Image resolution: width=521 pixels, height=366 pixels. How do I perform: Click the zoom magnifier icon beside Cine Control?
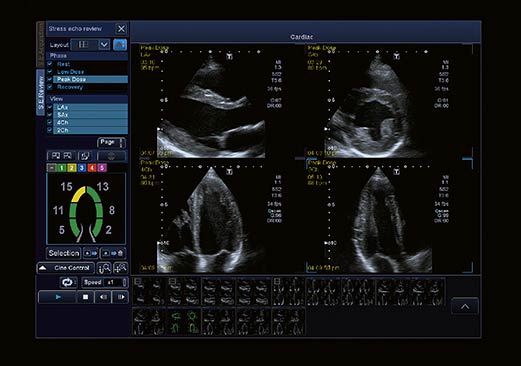(104, 268)
